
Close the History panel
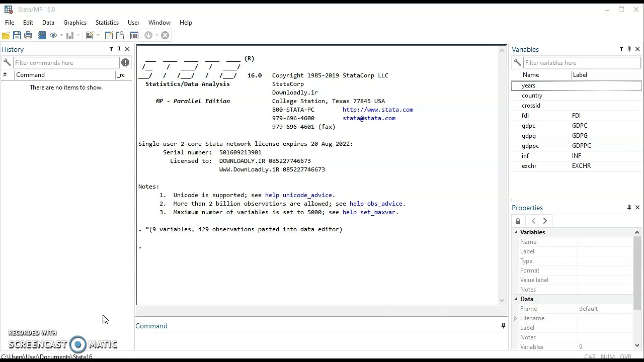coord(127,49)
